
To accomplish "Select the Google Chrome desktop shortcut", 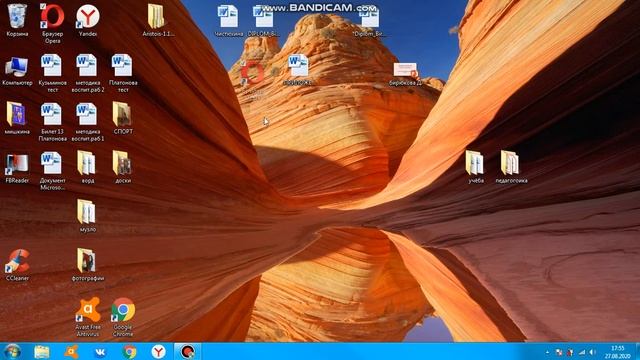I will tap(123, 316).
